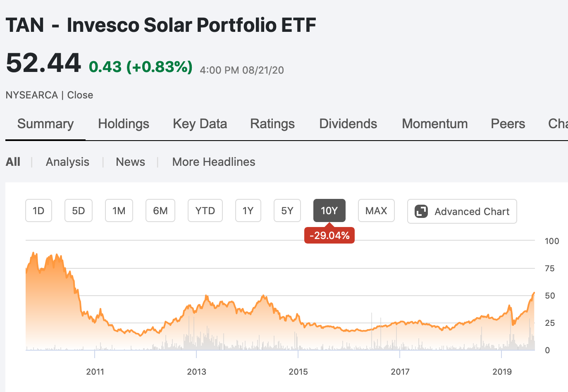Open the Key Data tab

(200, 124)
